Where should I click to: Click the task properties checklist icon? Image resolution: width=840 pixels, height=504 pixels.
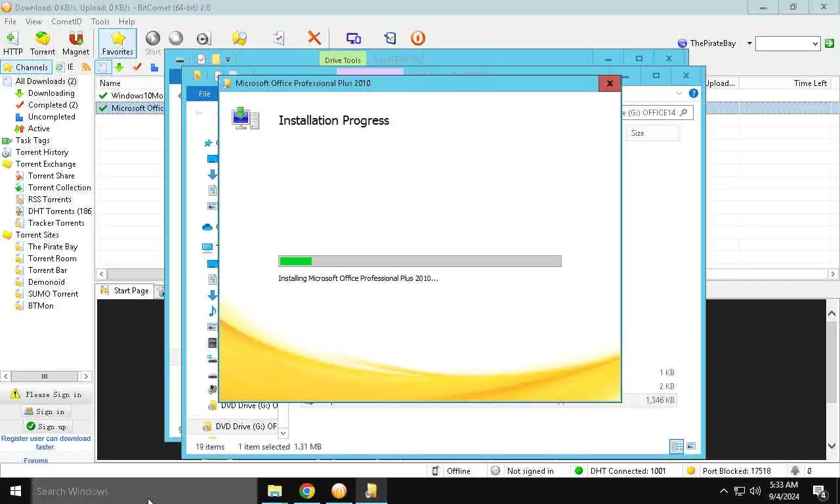279,39
